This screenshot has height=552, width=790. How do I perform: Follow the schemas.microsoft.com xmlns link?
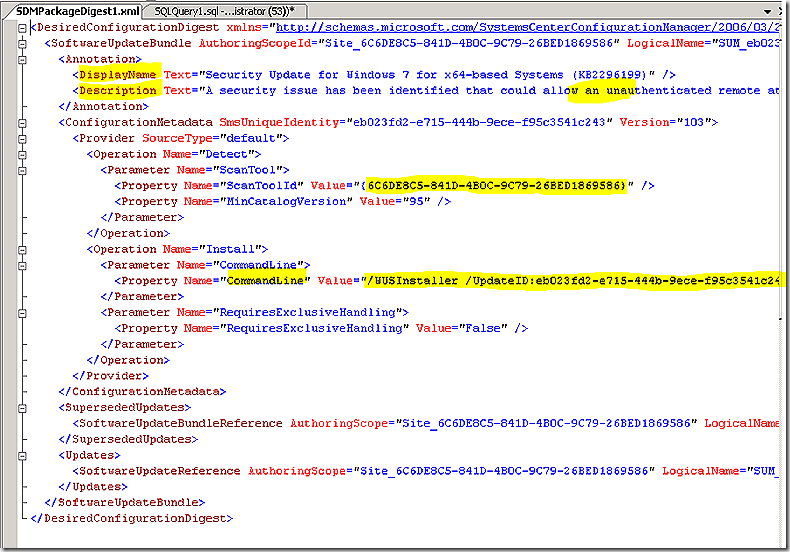528,27
